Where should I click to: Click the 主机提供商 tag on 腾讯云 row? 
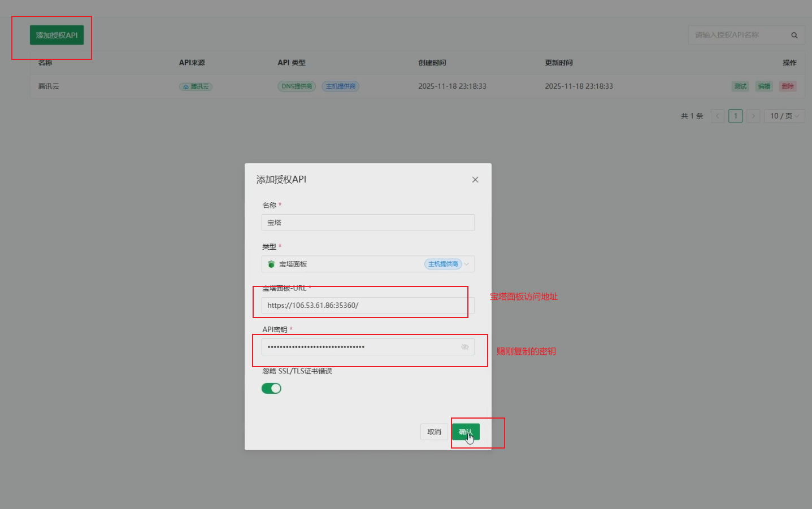coord(340,86)
